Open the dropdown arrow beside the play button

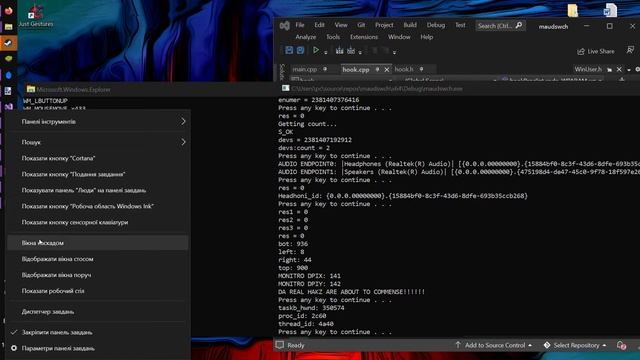pyautogui.click(x=326, y=52)
